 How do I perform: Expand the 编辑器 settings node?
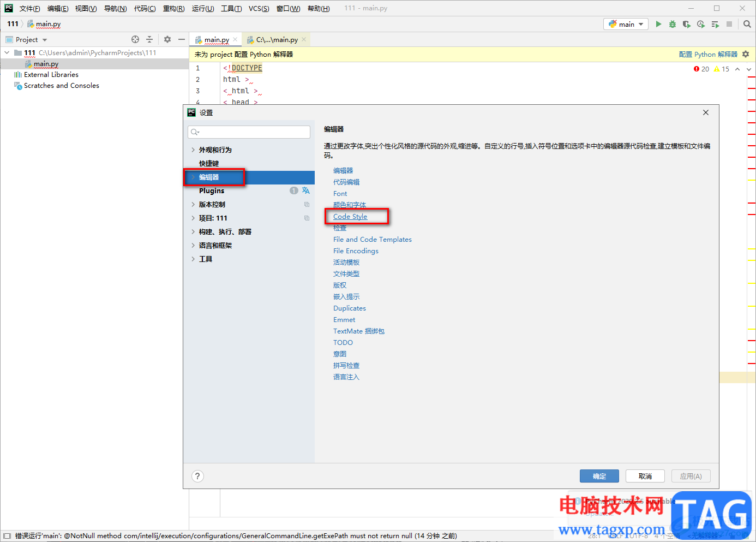193,177
